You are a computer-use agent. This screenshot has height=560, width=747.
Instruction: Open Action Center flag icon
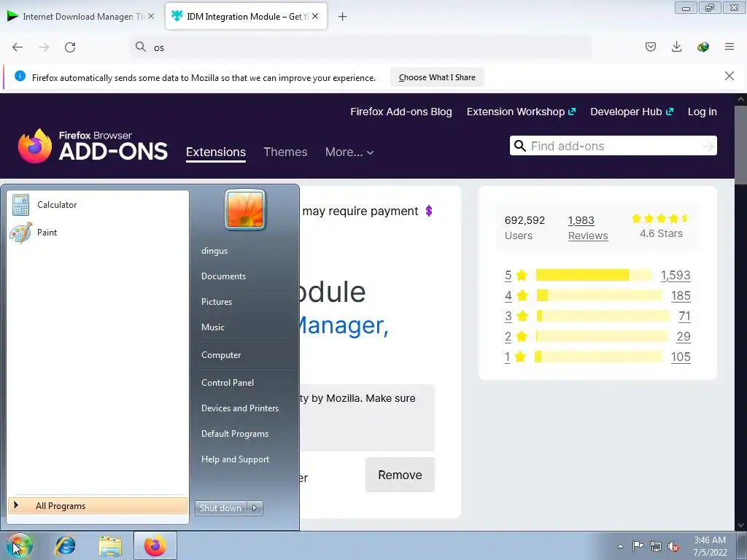coord(638,546)
